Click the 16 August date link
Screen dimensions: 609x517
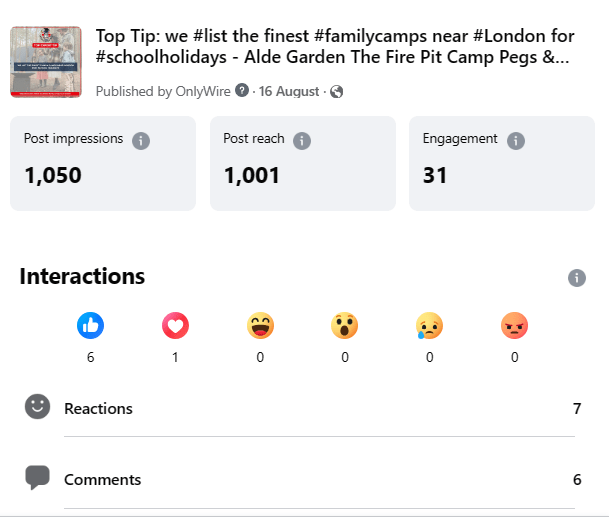tap(289, 91)
